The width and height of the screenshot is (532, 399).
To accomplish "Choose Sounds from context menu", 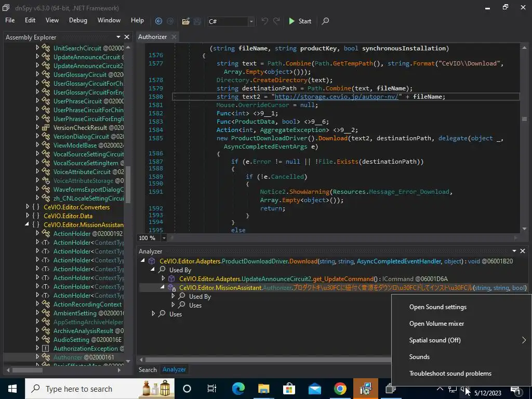I will [419, 356].
